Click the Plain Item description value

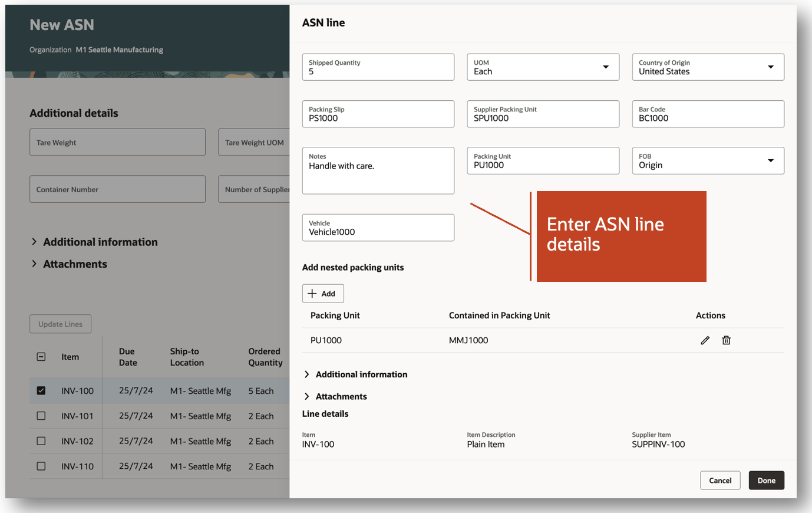(x=486, y=444)
